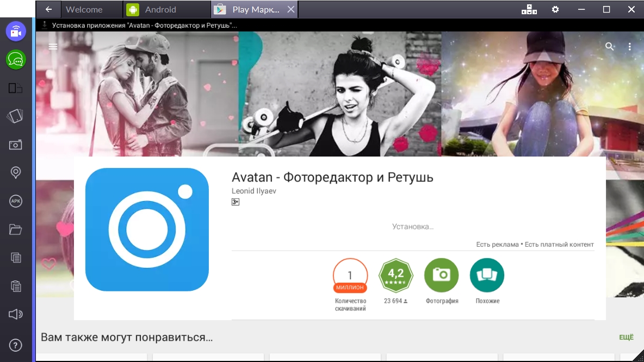Click the 4,2 rating badge

[x=396, y=275]
